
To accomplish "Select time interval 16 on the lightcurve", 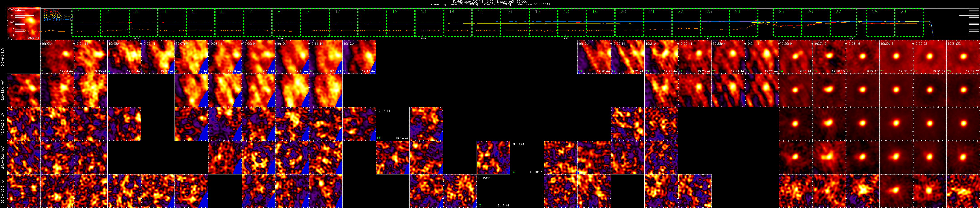I will (515, 22).
